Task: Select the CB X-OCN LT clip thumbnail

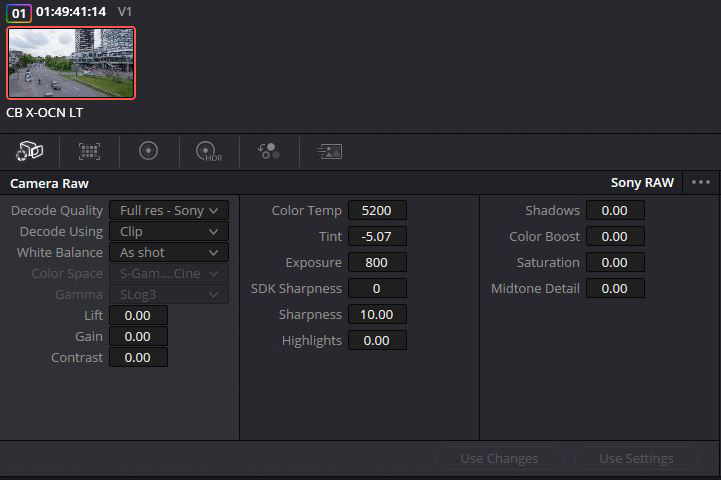Action: 71,63
